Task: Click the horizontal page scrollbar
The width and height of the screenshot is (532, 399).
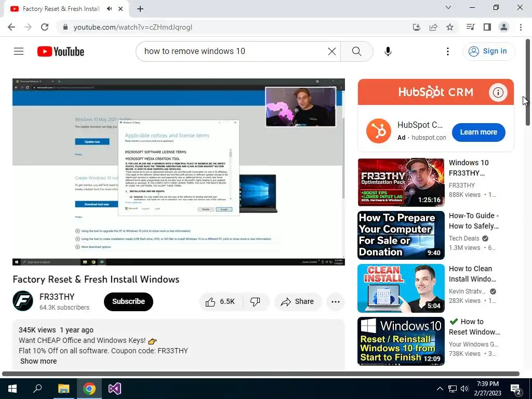Action: click(261, 374)
